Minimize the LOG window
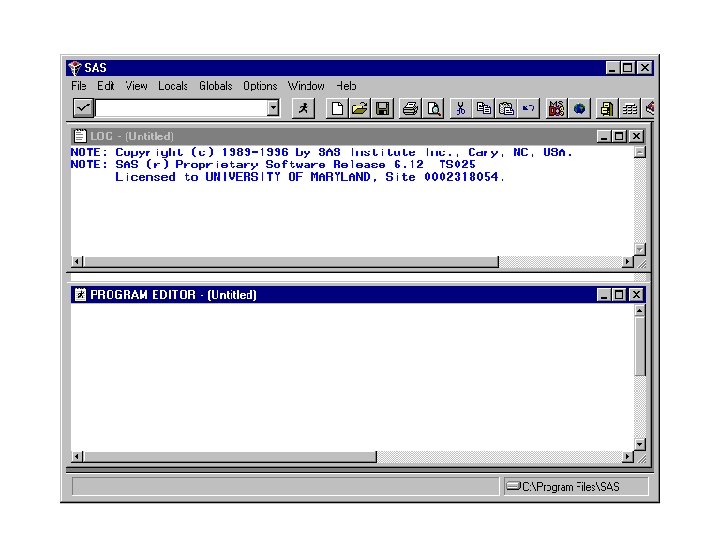 [x=604, y=136]
